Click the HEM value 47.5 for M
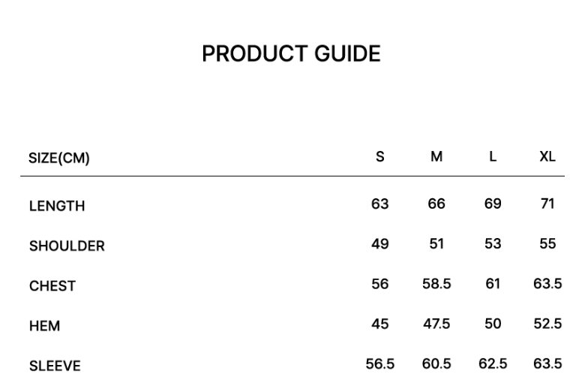This screenshot has width=588, height=392. click(436, 324)
